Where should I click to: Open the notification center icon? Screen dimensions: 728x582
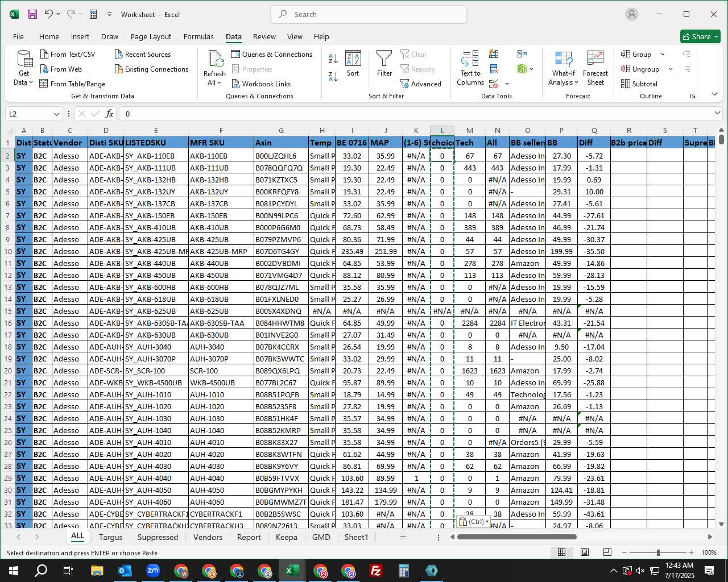pos(709,571)
